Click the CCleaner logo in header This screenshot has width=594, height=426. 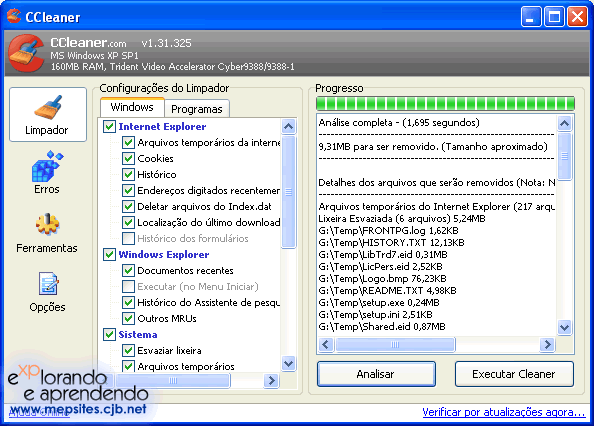pyautogui.click(x=26, y=53)
